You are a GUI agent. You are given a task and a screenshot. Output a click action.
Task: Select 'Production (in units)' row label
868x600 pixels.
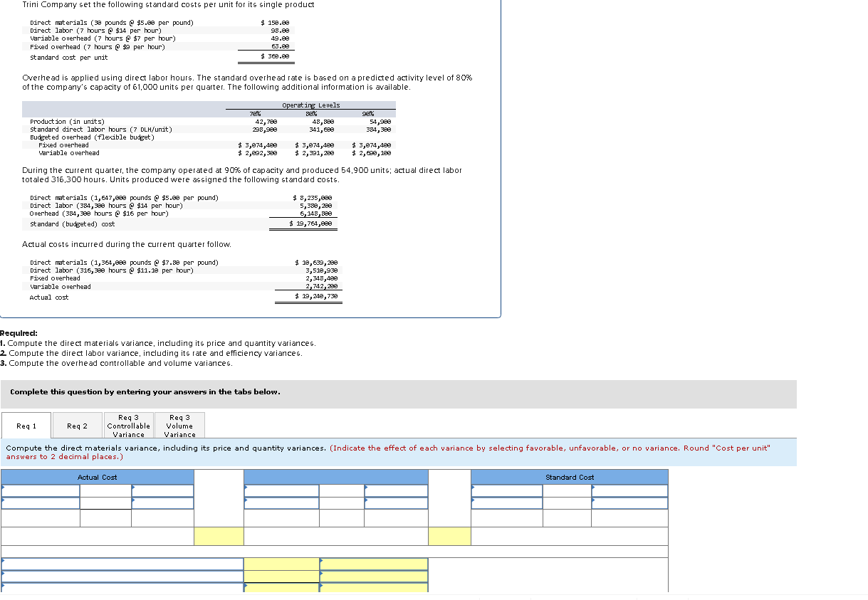tap(67, 122)
